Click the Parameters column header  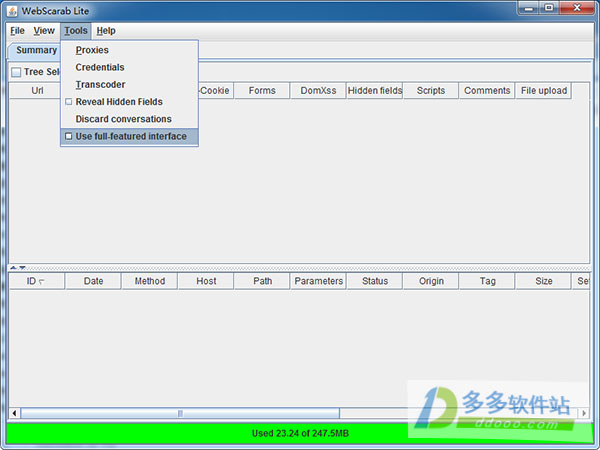tap(318, 281)
